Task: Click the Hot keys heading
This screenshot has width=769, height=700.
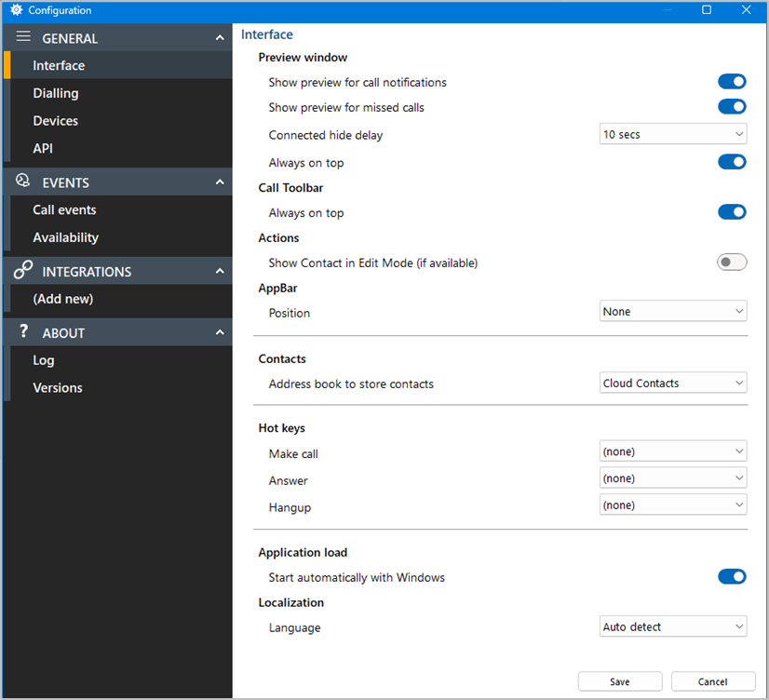Action: point(281,428)
